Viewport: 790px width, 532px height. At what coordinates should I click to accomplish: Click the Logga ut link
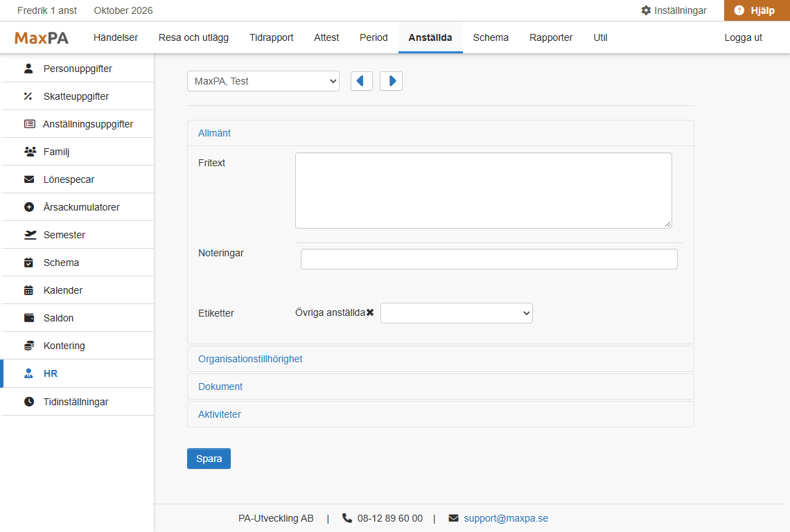tap(743, 38)
